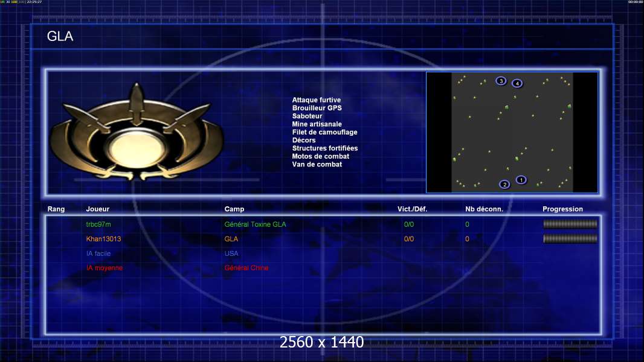
Task: Select the 'Attaque furtive' ability text
Action: (x=316, y=100)
